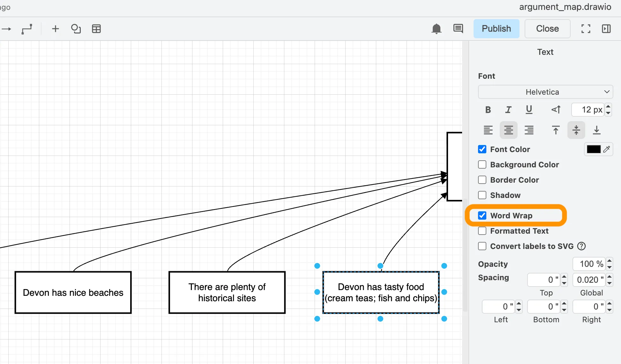Click the Close button
621x364 pixels.
pos(547,29)
